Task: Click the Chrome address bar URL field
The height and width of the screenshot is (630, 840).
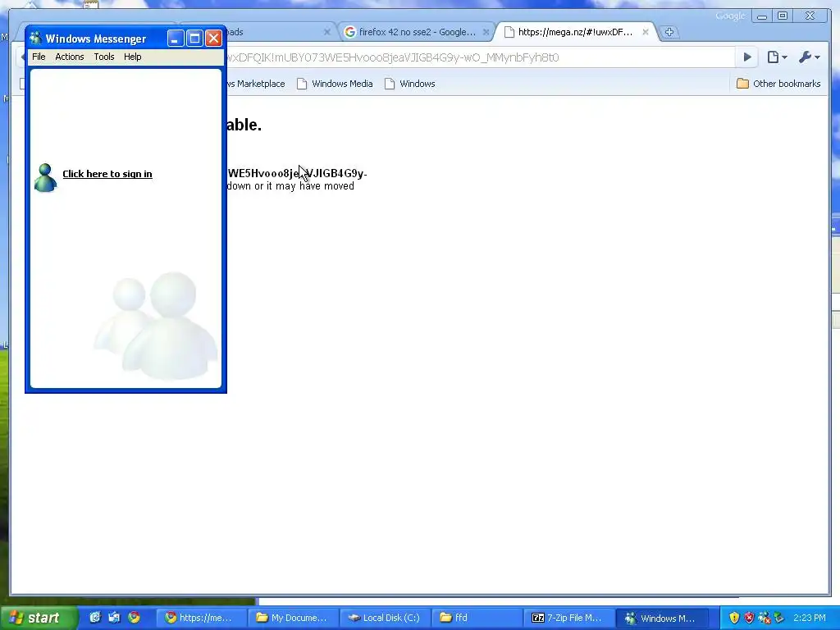Action: pyautogui.click(x=479, y=57)
